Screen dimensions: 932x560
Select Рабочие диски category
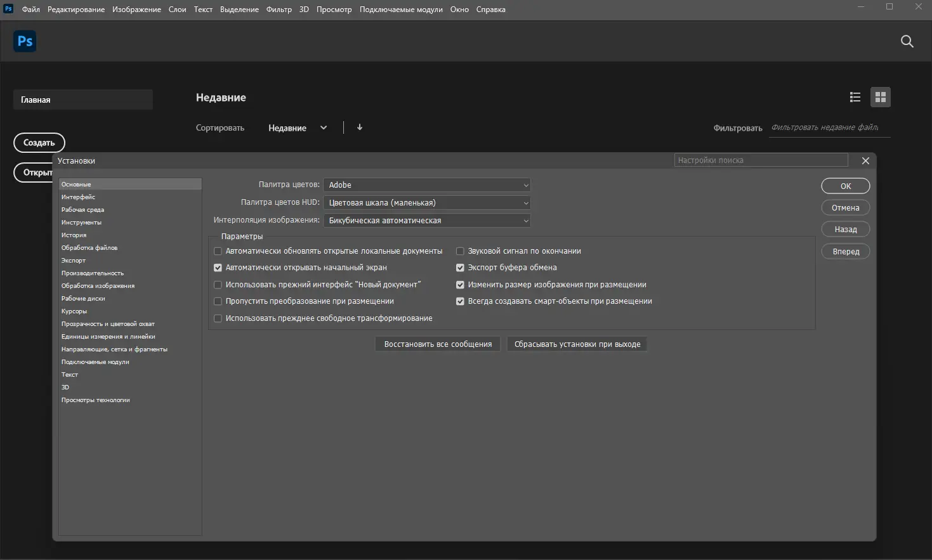click(x=130, y=299)
